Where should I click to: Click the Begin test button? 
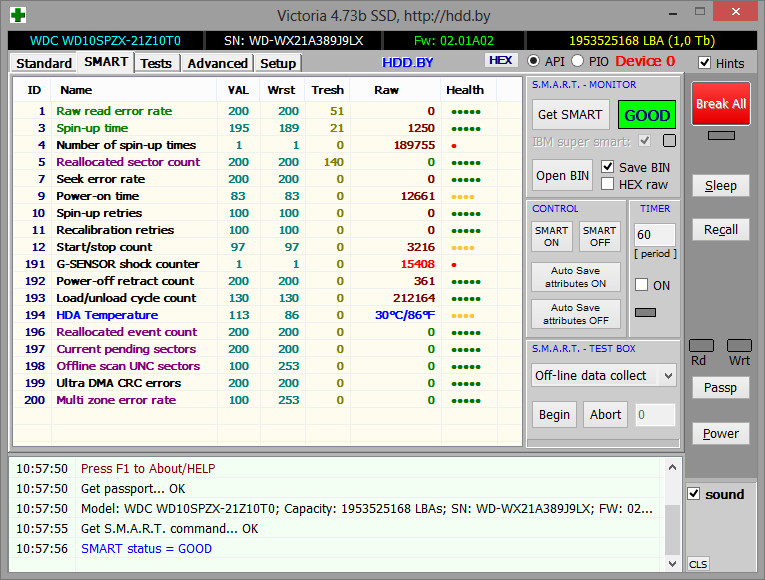click(x=554, y=415)
